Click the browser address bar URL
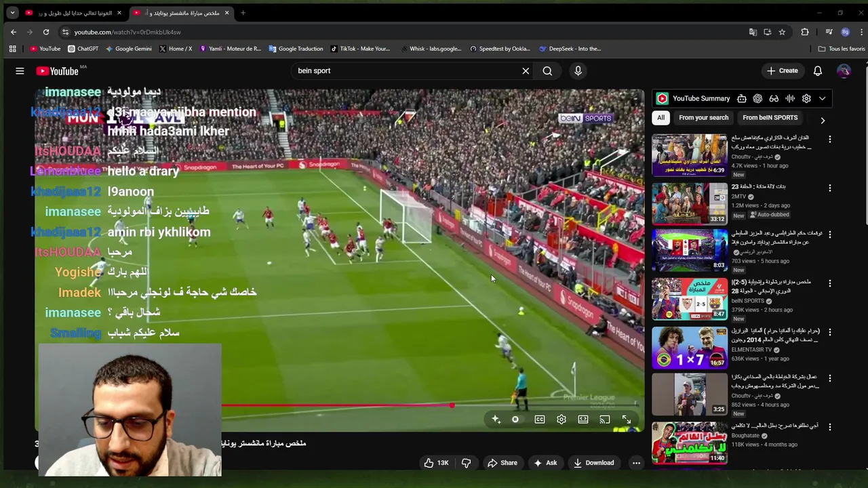 click(127, 32)
